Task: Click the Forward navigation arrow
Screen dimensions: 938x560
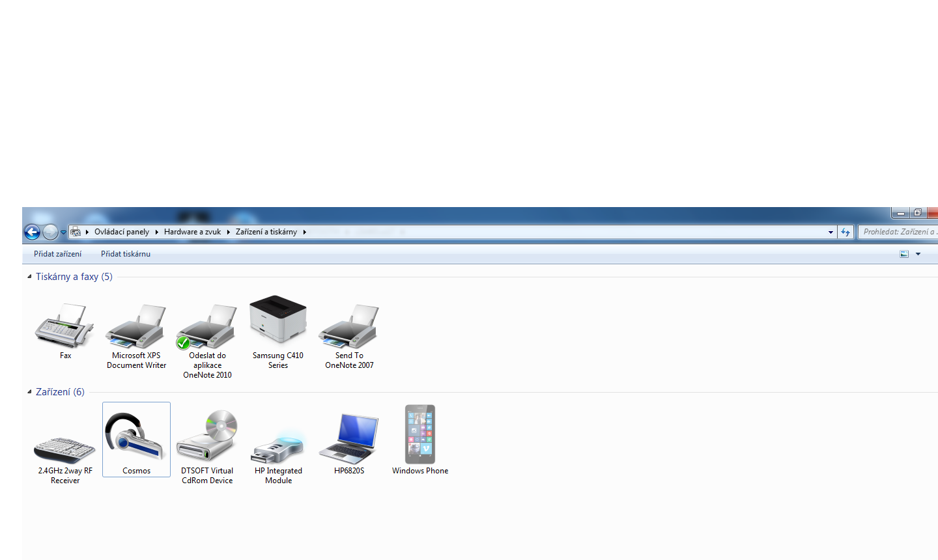Action: [50, 232]
